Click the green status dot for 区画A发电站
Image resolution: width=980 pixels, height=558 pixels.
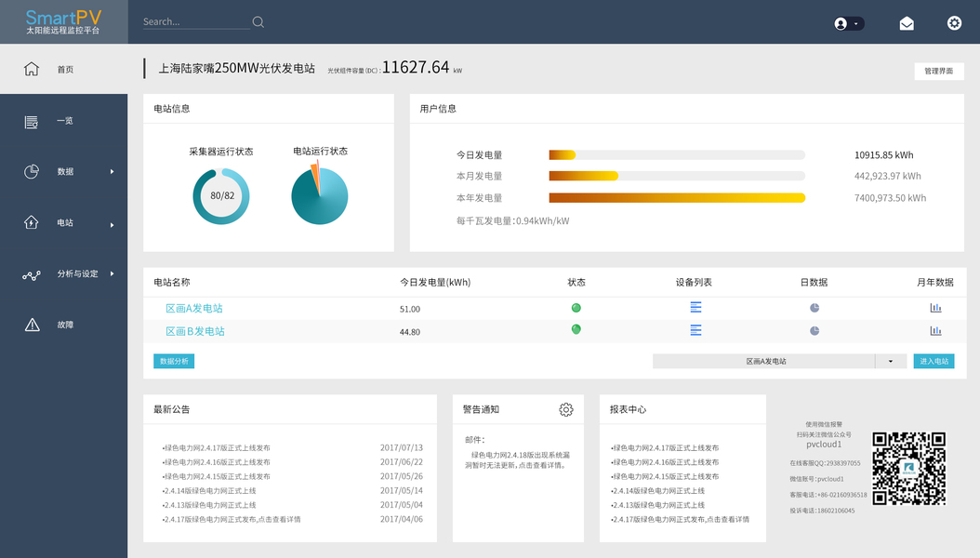(576, 308)
